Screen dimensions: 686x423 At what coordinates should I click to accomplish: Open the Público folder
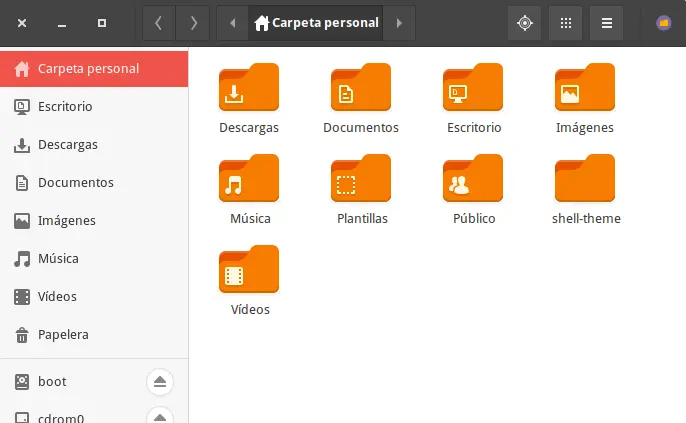point(472,178)
